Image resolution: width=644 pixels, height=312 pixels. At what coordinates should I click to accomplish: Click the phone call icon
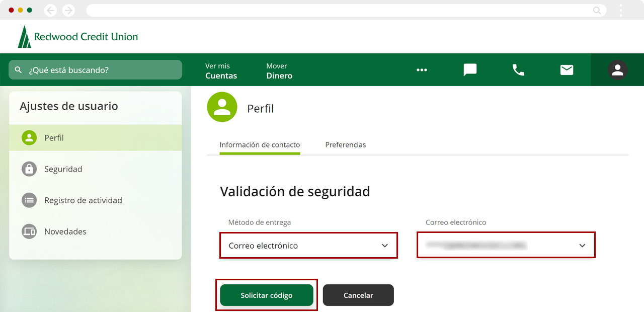pyautogui.click(x=518, y=70)
